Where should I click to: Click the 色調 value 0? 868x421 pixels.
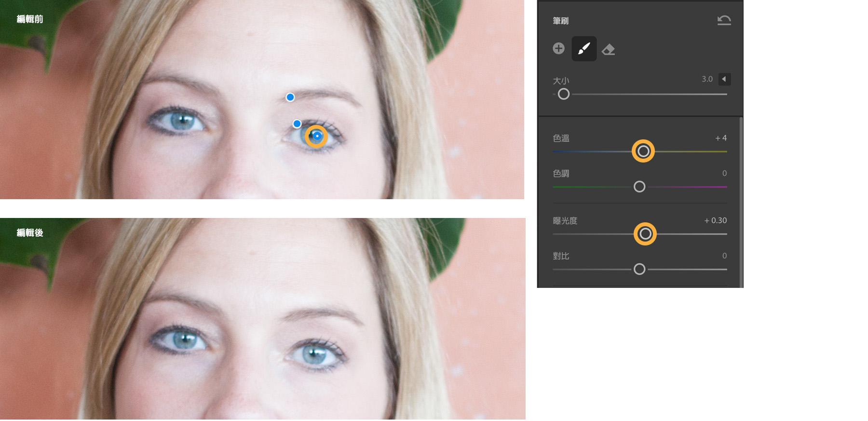point(724,173)
